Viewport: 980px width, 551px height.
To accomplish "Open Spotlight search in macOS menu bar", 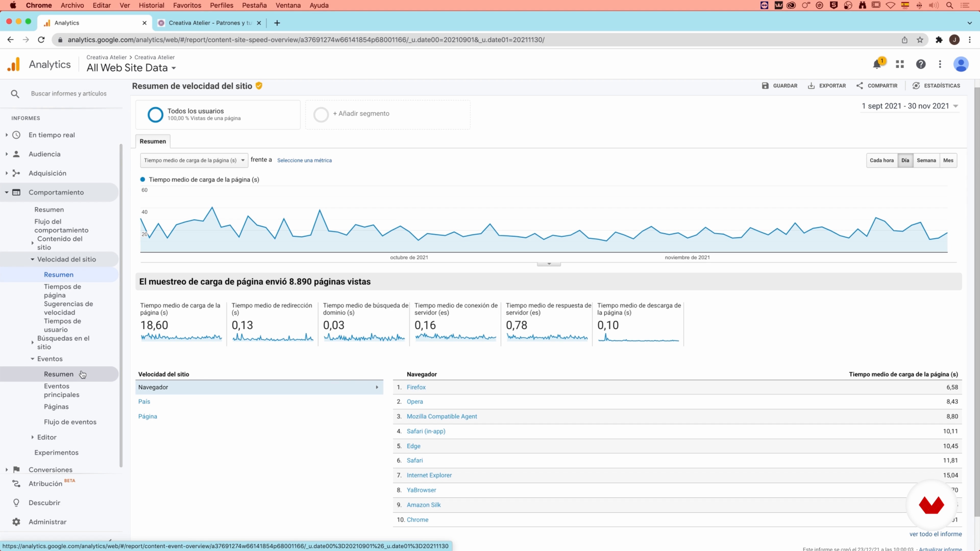I will point(950,5).
